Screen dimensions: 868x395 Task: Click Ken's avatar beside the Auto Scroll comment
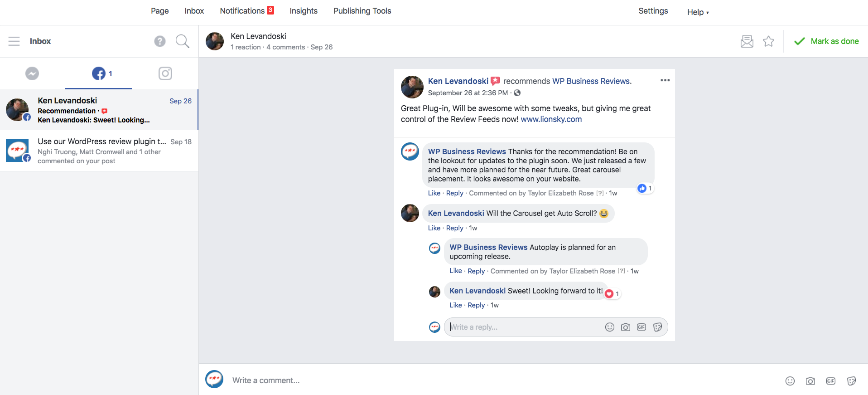(410, 213)
